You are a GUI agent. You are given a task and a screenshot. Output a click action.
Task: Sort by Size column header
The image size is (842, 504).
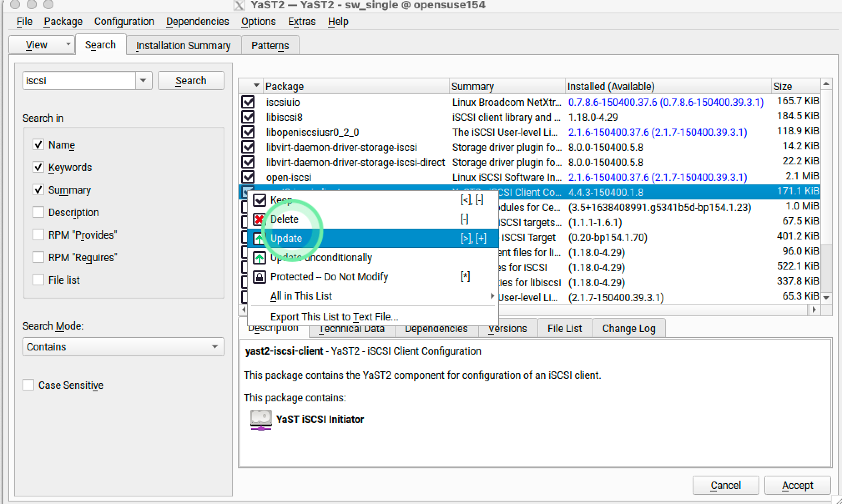pyautogui.click(x=795, y=86)
